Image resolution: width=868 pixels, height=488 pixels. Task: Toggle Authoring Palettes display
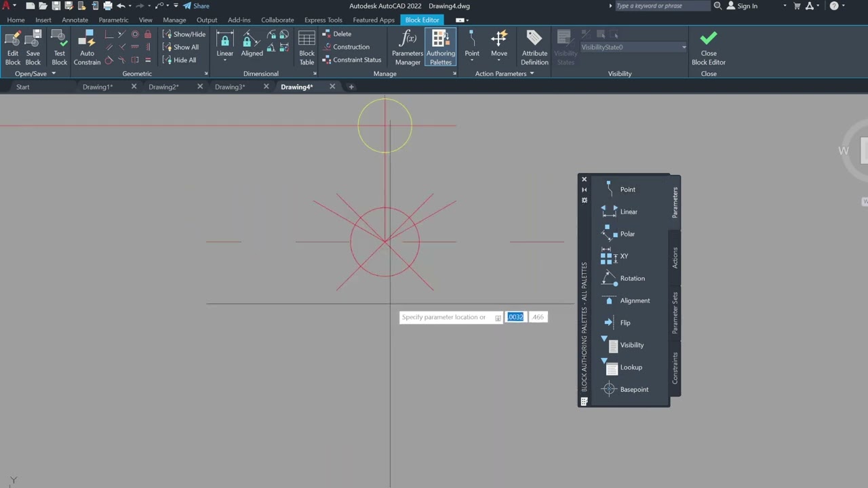tap(440, 47)
